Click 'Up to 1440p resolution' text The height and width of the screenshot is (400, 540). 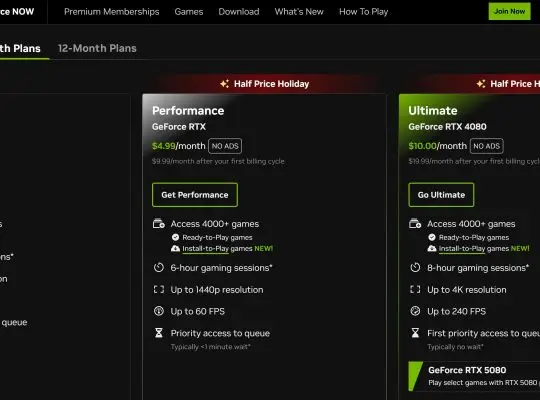217,290
